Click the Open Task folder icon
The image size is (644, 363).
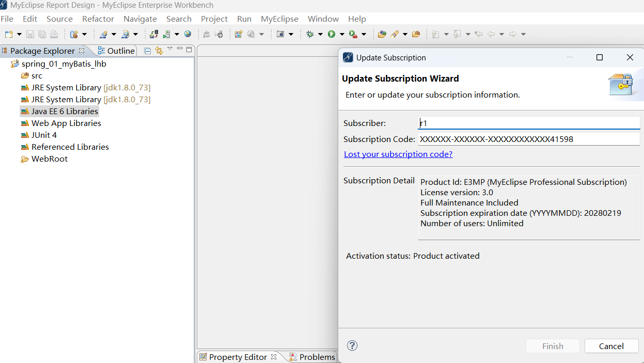click(x=416, y=34)
